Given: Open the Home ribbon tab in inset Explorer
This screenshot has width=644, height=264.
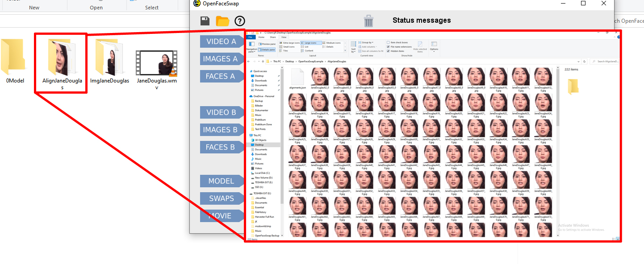Looking at the screenshot, I should pos(261,37).
